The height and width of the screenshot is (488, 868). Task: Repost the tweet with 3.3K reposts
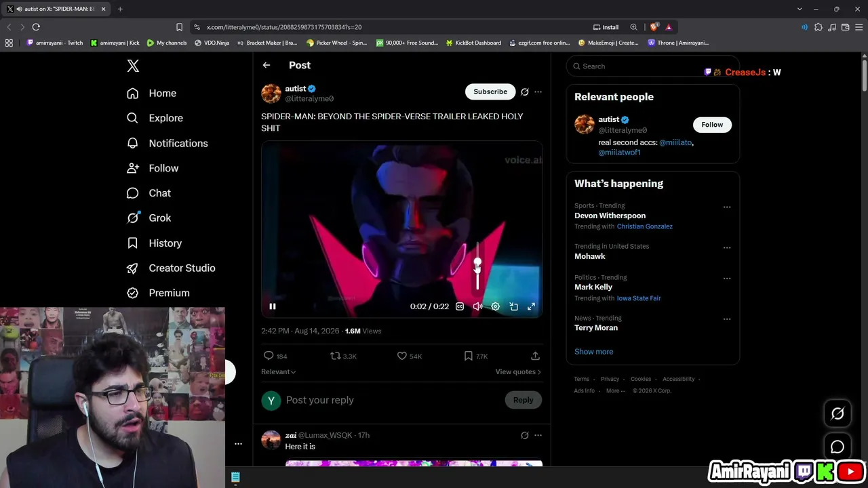pos(335,356)
